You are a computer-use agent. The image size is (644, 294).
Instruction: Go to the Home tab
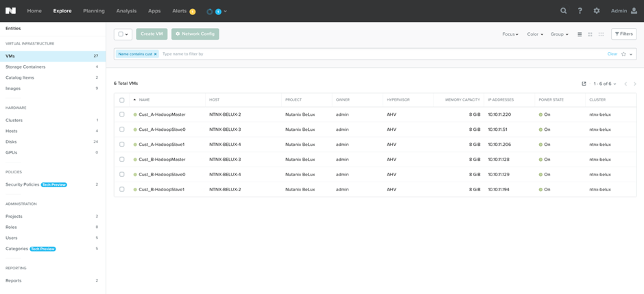tap(34, 11)
